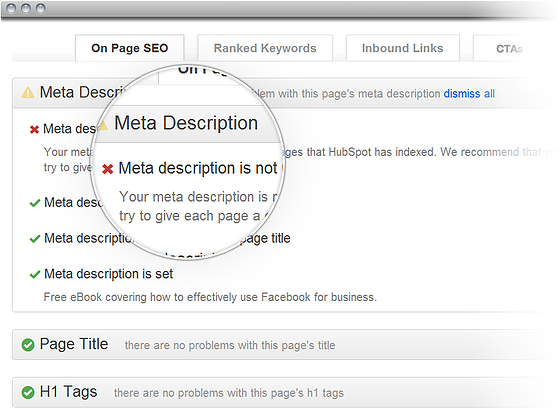Click the green checkmark beside 'Meta description is set'
560x420 pixels.
pyautogui.click(x=35, y=274)
